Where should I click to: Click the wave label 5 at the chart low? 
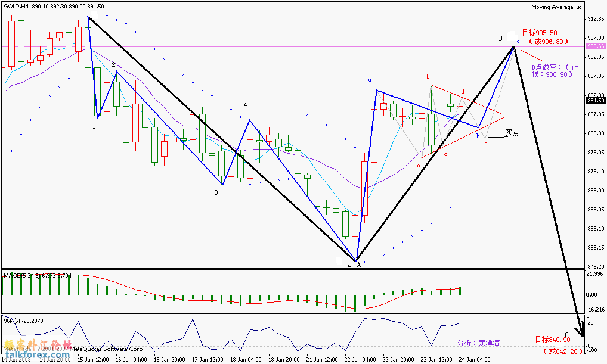click(349, 267)
